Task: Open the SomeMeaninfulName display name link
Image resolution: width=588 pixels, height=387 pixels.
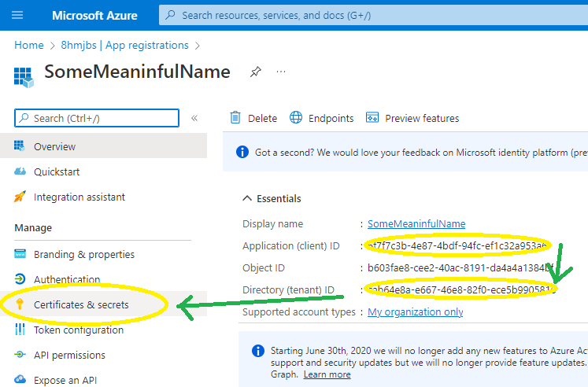Action: point(416,223)
